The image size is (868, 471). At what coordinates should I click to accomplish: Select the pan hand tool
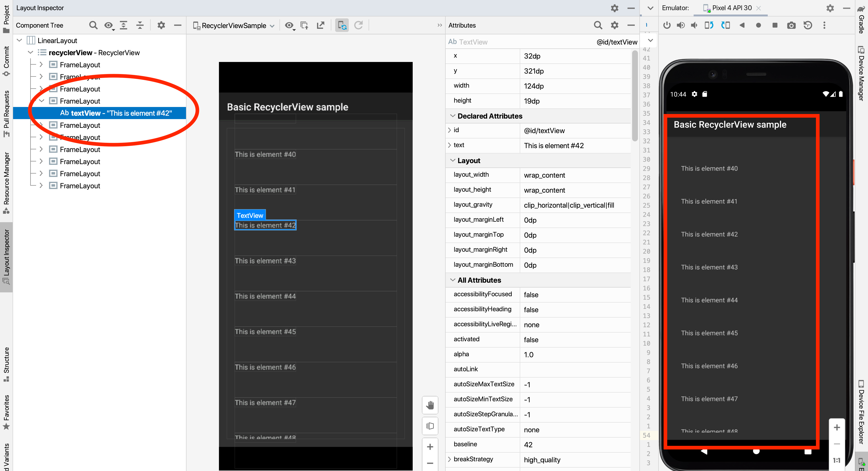(430, 405)
